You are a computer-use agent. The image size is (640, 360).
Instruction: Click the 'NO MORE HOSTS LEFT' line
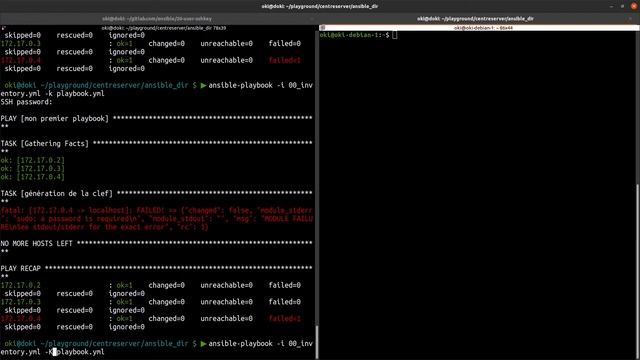(156, 243)
